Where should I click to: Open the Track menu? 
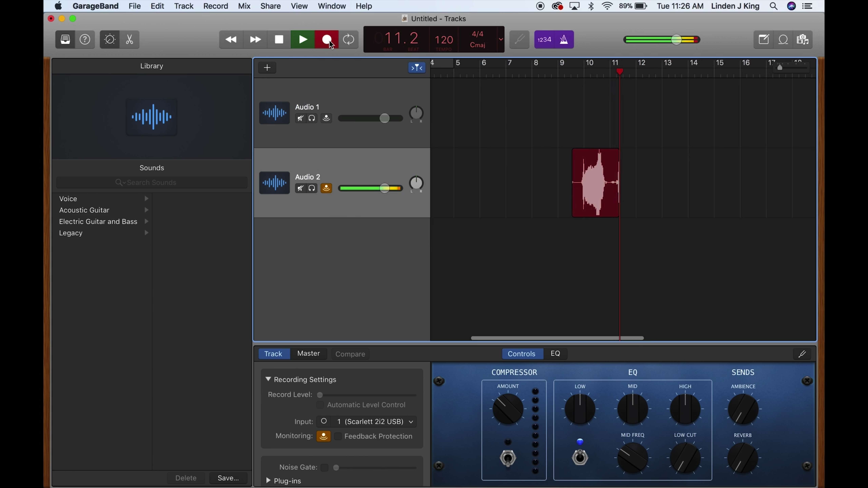pyautogui.click(x=184, y=6)
